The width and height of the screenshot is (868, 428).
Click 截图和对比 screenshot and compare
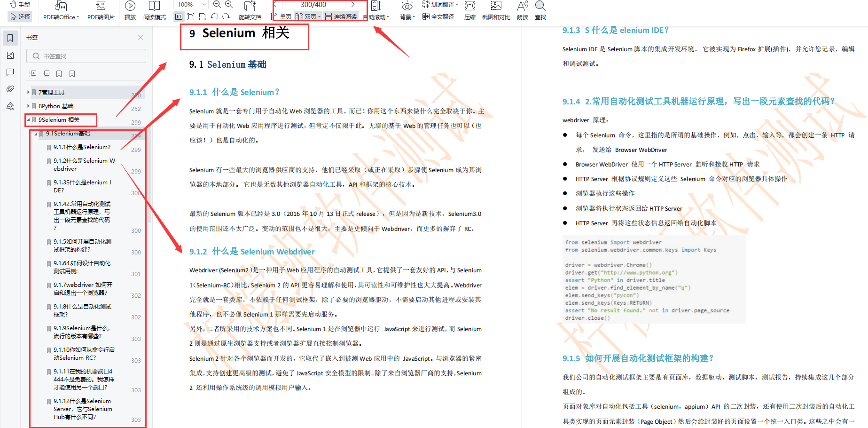tap(496, 11)
